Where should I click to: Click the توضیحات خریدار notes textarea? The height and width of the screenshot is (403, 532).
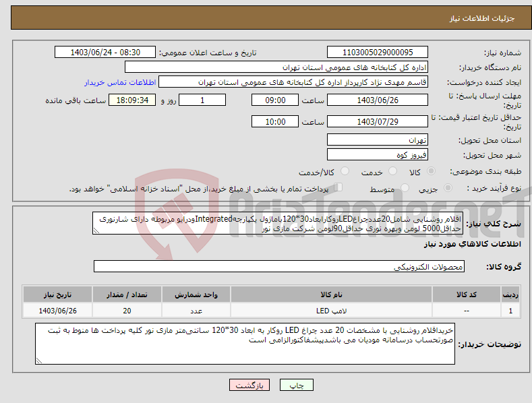point(245,344)
